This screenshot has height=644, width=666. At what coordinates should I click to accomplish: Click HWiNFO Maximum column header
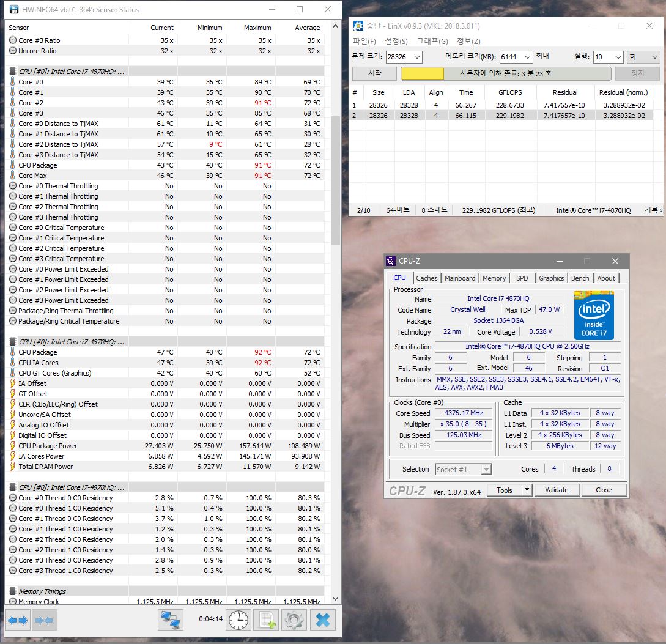251,27
